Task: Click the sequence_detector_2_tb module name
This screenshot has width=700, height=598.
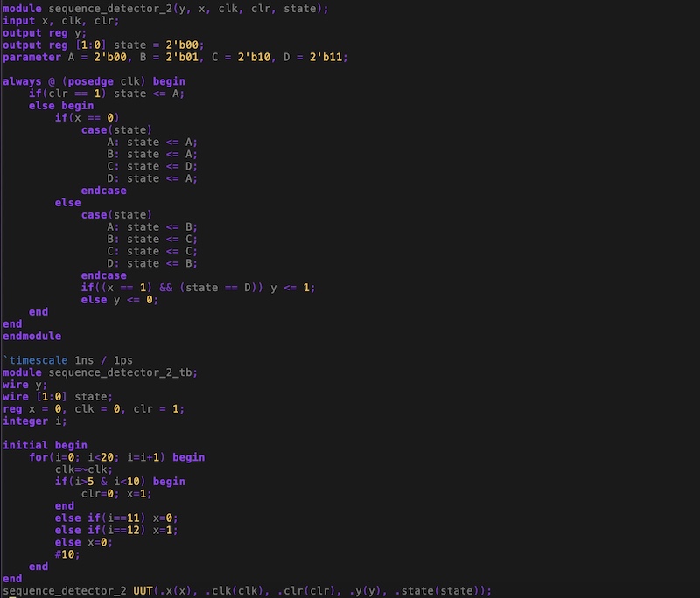Action: tap(122, 372)
